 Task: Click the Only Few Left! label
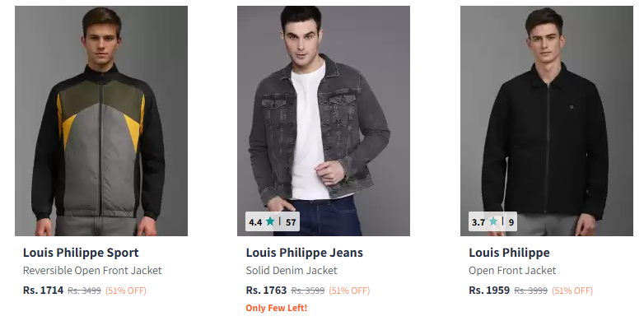[276, 309]
